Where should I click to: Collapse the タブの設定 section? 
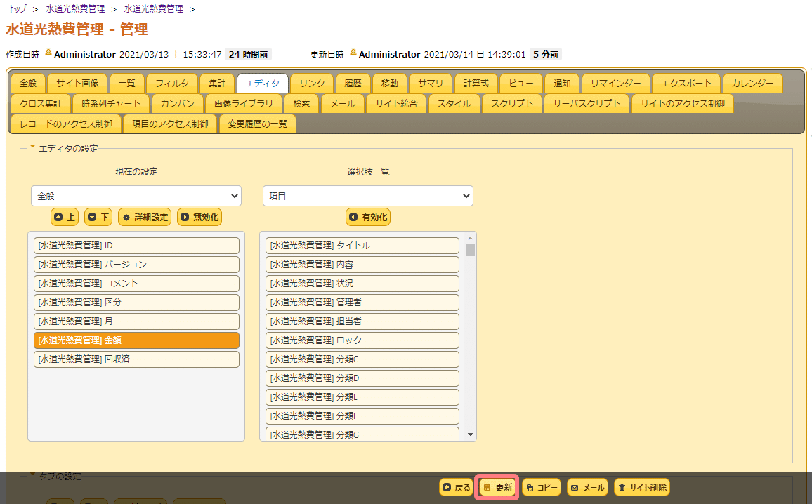[x=55, y=476]
